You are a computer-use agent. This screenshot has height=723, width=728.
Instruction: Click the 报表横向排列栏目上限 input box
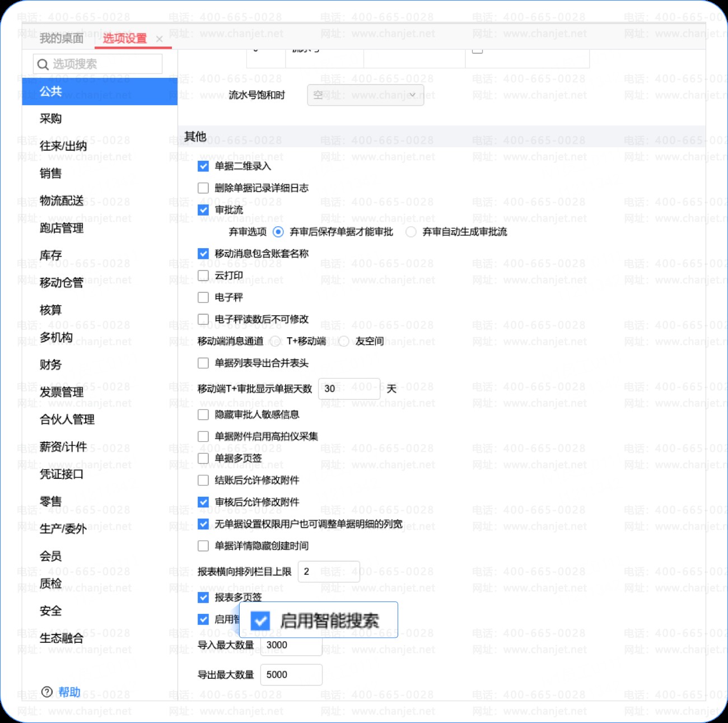tap(329, 572)
